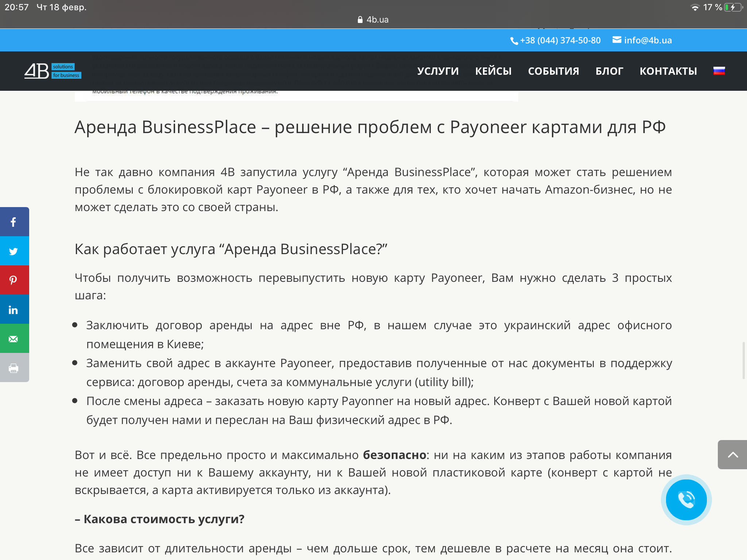Screen dimensions: 747x560
Task: Pin the article on Pinterest
Action: (14, 280)
